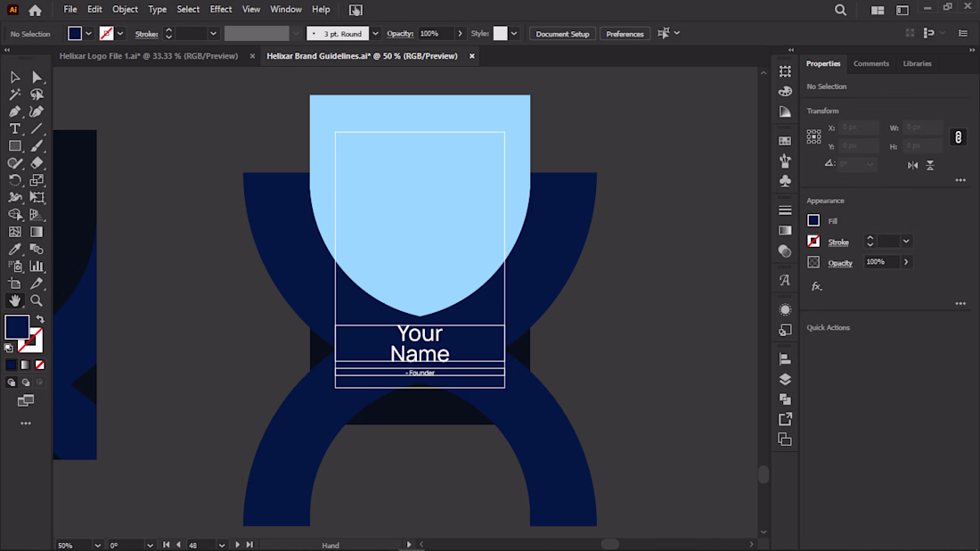Image resolution: width=980 pixels, height=551 pixels.
Task: Choose the Zoom tool in toolbar
Action: (x=37, y=300)
